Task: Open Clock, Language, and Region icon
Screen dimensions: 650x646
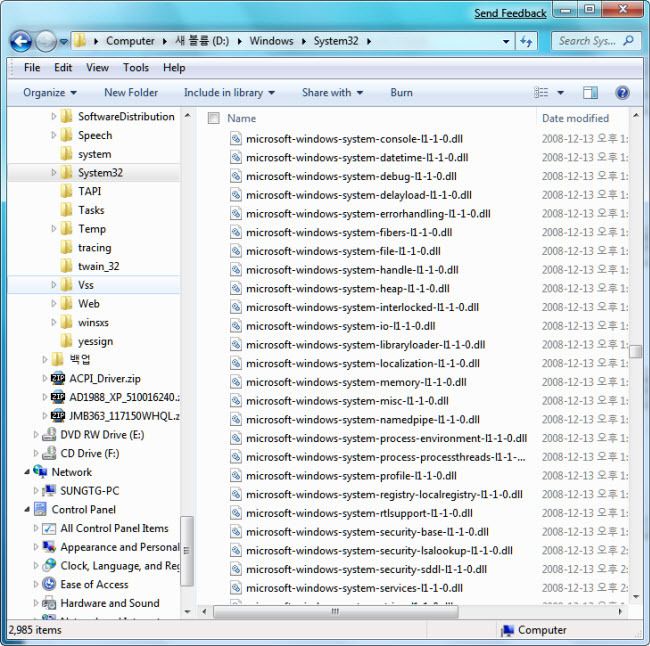Action: pos(49,566)
